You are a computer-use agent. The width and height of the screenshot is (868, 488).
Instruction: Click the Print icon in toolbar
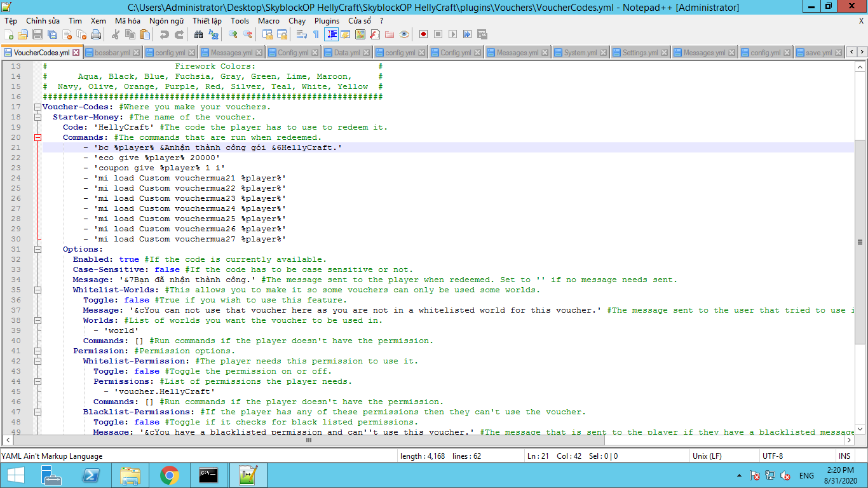pyautogui.click(x=96, y=34)
